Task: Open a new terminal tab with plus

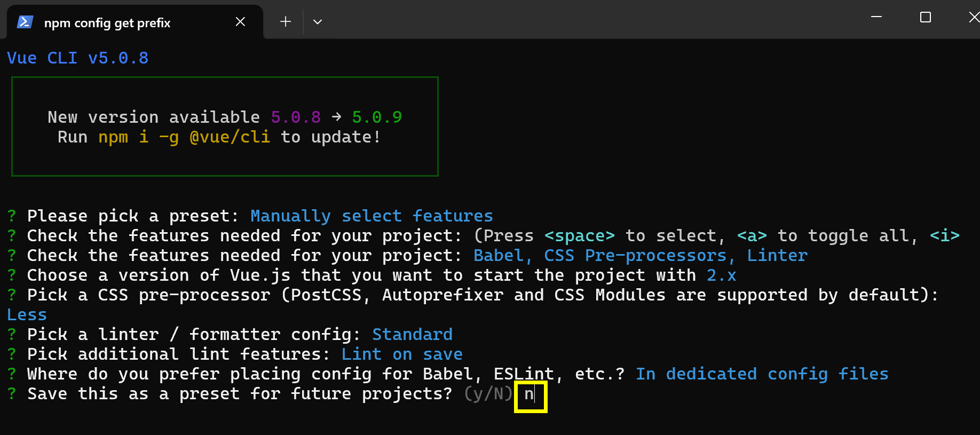Action: pos(286,22)
